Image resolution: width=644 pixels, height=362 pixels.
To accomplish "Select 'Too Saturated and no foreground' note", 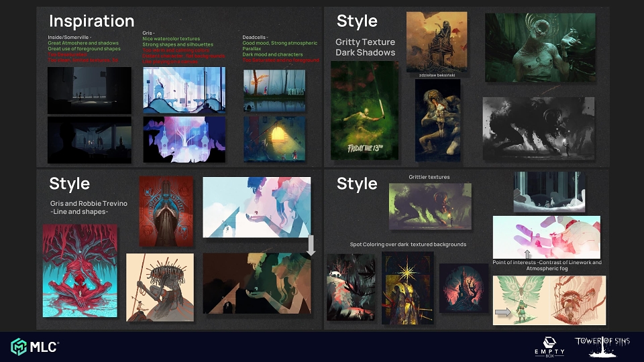I will pyautogui.click(x=280, y=60).
